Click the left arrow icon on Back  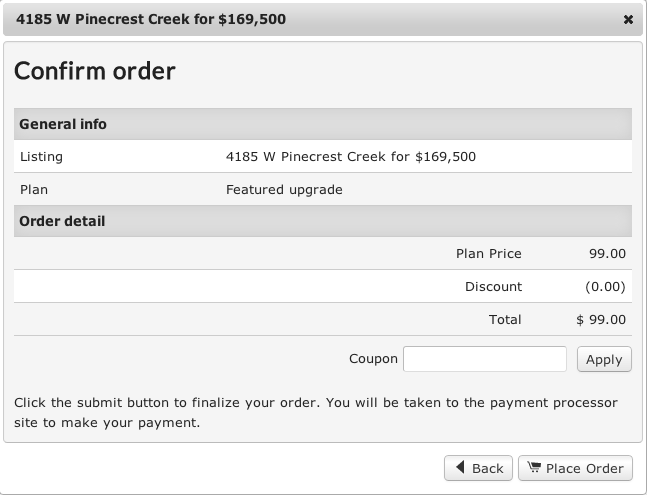[x=460, y=468]
